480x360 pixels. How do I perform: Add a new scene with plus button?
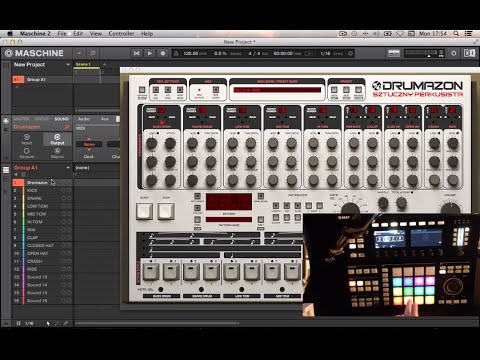pos(104,64)
